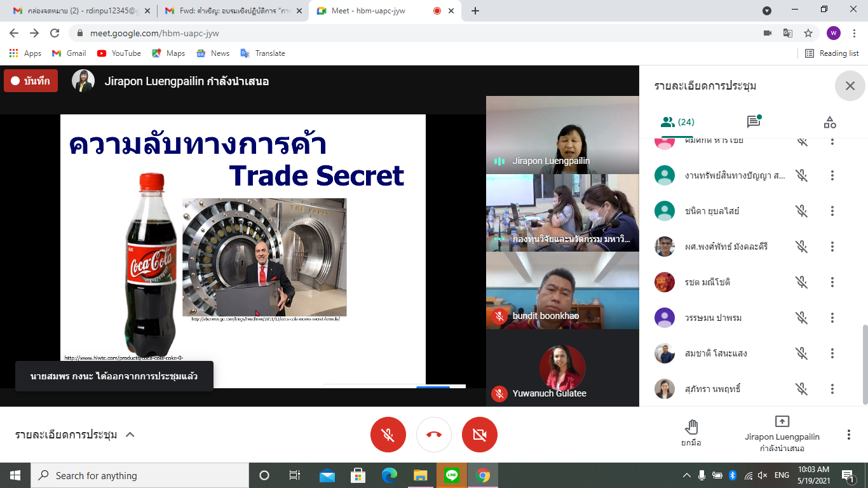Open the News bookmark

[213, 53]
